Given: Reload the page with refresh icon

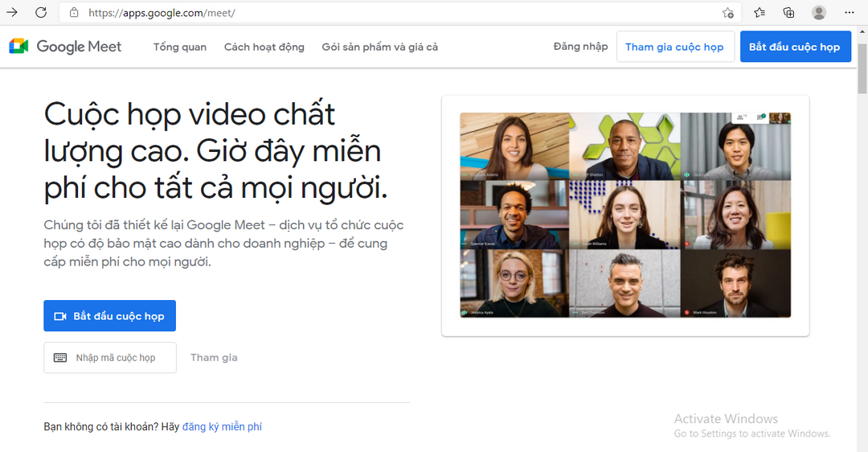Looking at the screenshot, I should [x=41, y=12].
